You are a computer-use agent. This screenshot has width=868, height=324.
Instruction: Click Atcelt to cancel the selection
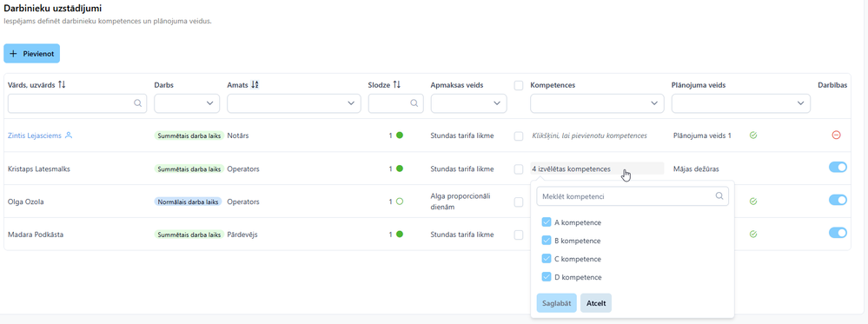[596, 303]
